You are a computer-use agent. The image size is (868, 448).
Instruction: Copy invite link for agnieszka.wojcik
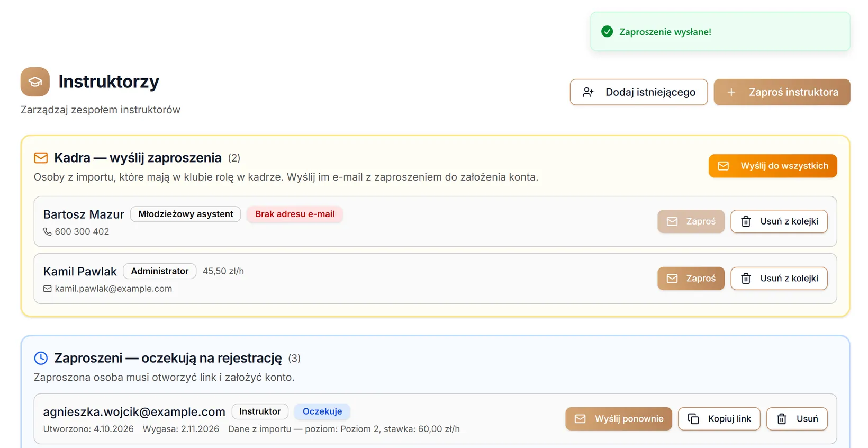coord(719,419)
